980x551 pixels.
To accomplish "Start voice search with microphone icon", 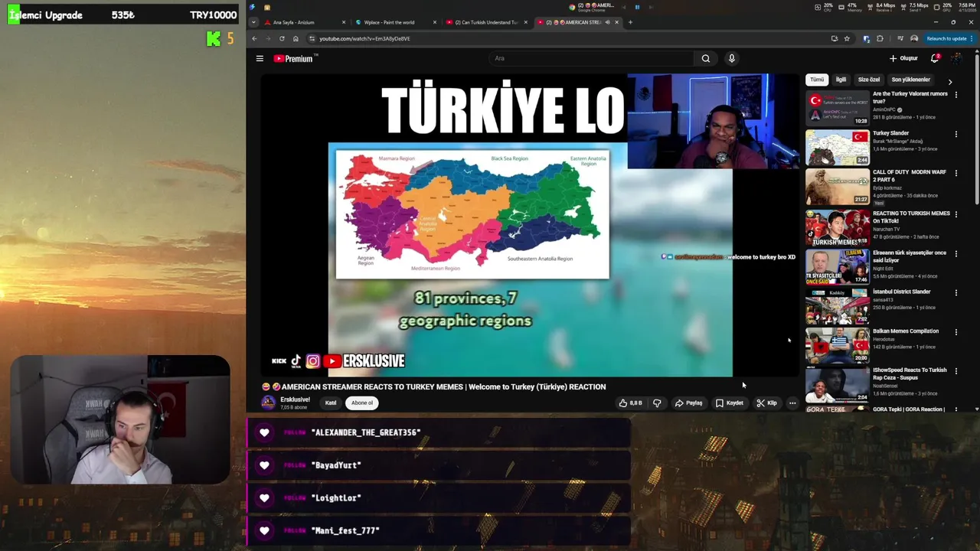I will pos(732,58).
